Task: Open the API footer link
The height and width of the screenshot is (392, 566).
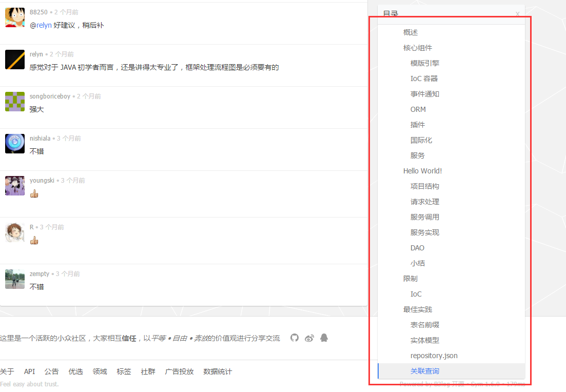Action: 30,372
